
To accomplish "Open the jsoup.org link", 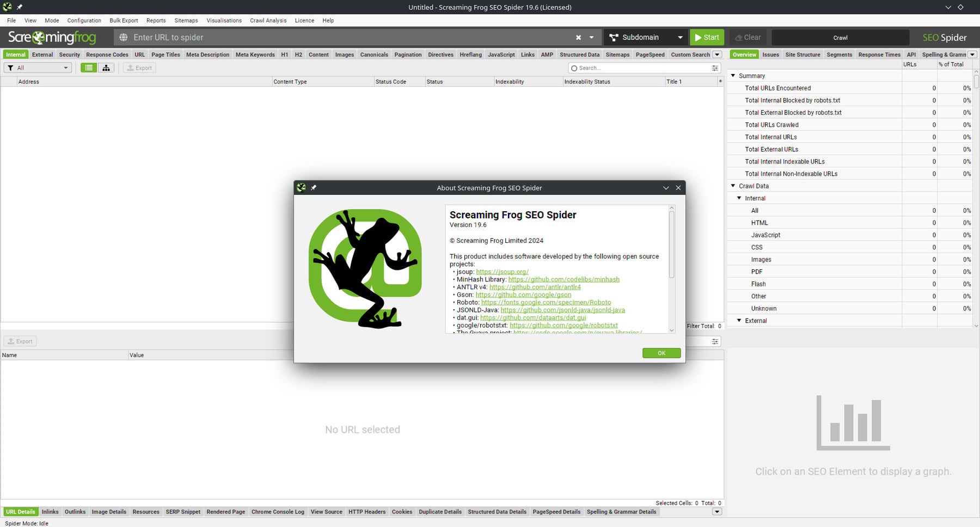I will point(502,272).
